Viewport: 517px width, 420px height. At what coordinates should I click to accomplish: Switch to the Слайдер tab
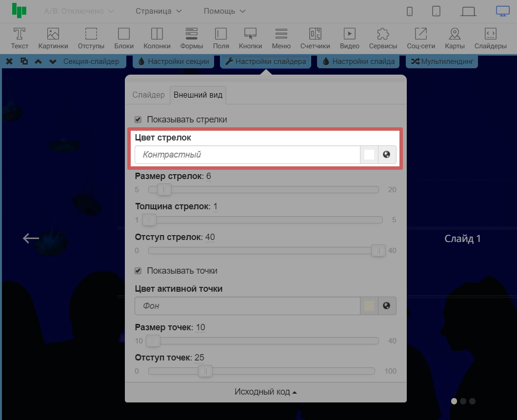149,95
